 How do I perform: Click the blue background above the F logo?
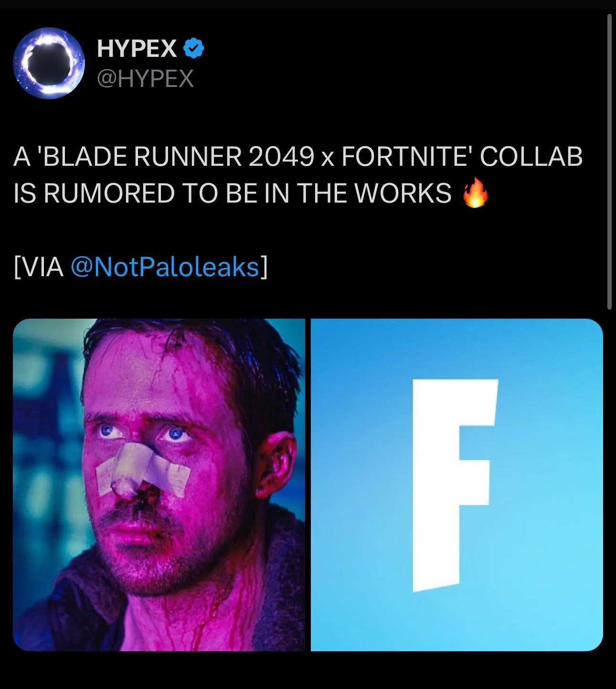coord(456,349)
